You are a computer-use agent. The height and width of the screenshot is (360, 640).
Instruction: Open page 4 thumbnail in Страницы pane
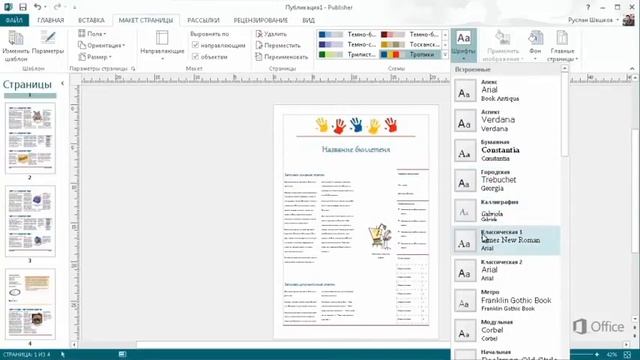click(x=30, y=304)
